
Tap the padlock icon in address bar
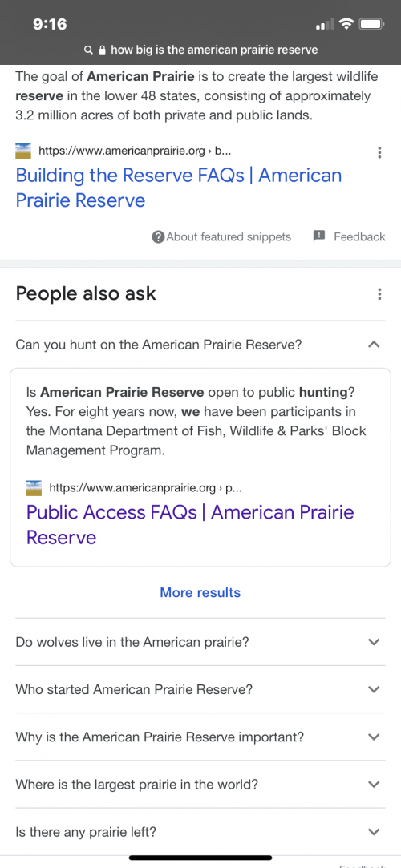tap(102, 50)
